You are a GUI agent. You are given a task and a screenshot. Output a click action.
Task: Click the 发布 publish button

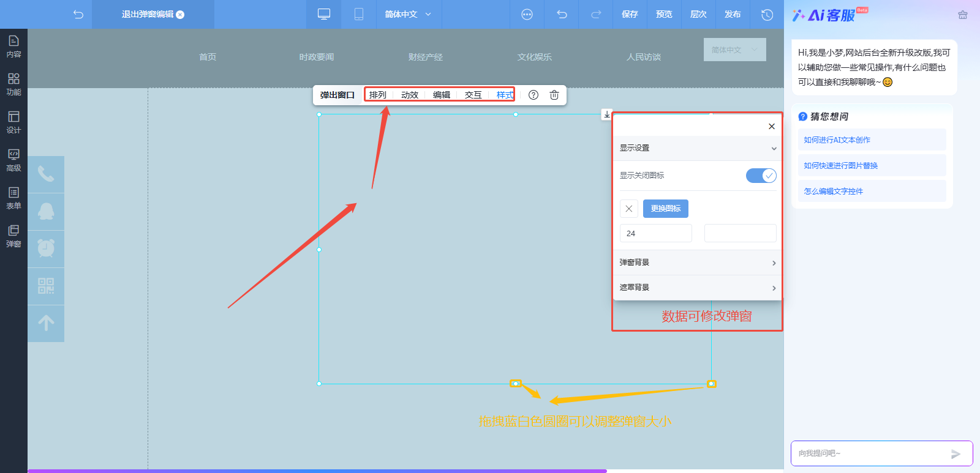point(733,14)
